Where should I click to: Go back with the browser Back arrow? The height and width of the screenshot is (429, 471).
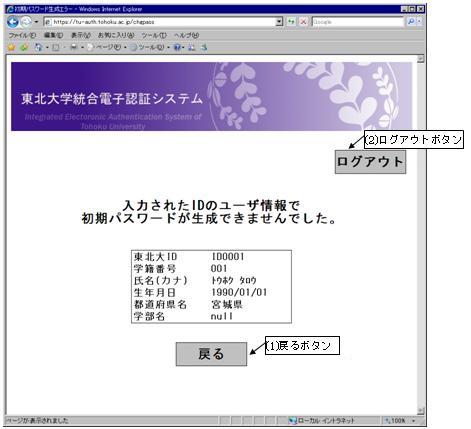point(13,22)
